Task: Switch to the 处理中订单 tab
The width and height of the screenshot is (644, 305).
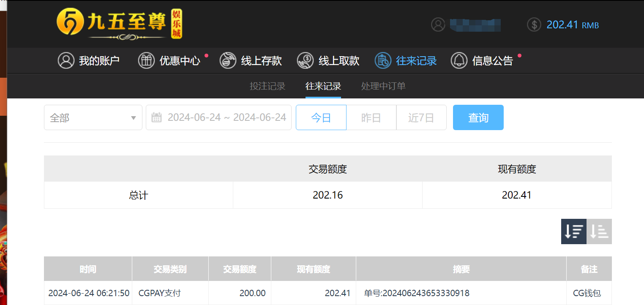Action: pyautogui.click(x=383, y=86)
